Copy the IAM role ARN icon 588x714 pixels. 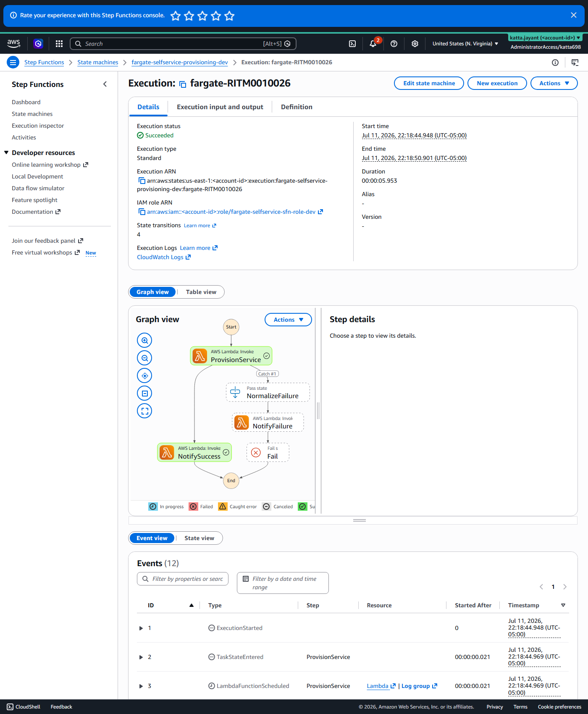coord(142,212)
